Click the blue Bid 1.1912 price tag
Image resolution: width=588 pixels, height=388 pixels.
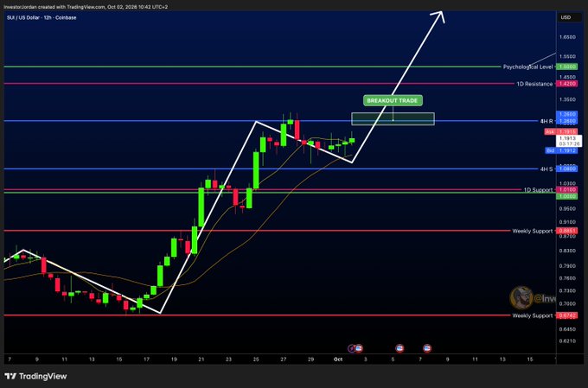click(x=561, y=150)
